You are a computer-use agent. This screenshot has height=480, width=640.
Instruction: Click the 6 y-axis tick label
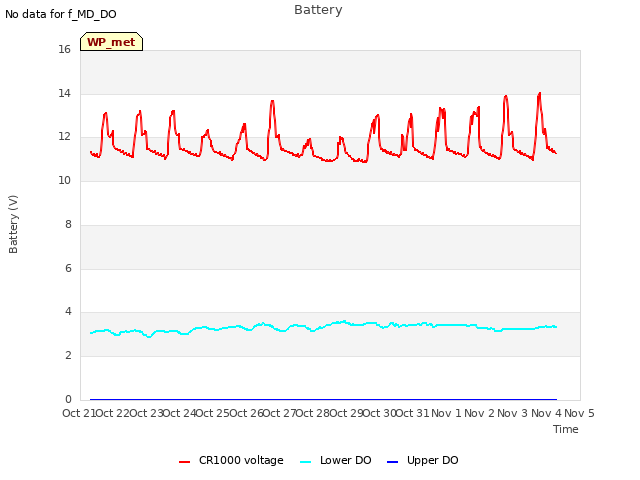coord(68,268)
